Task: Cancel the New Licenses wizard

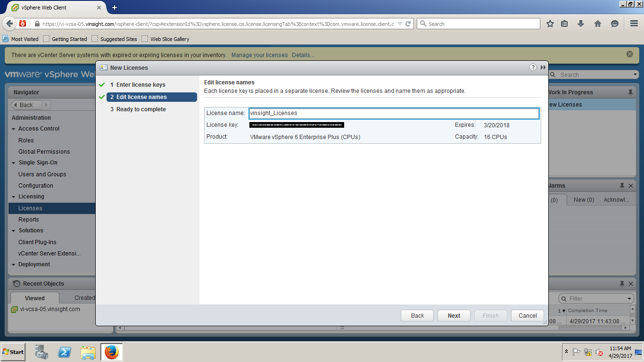Action: pyautogui.click(x=528, y=316)
